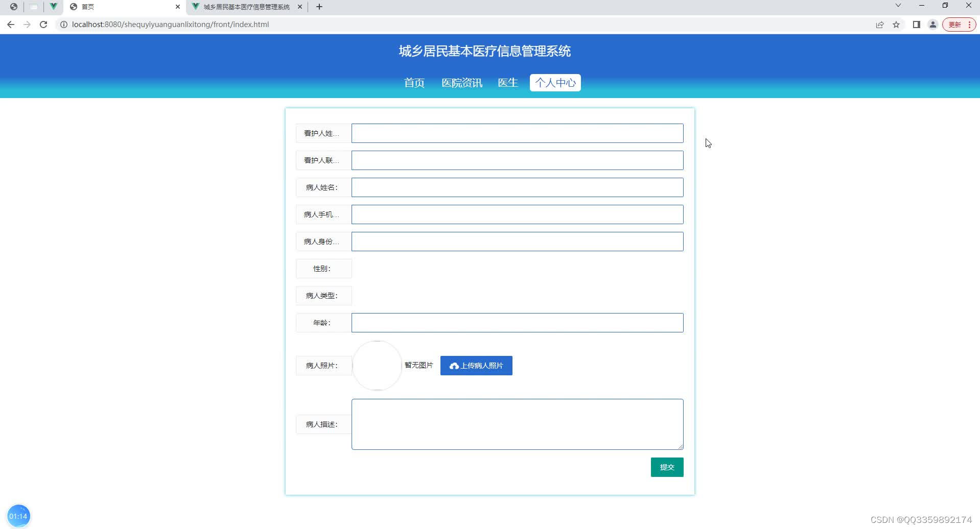Open 个人中心 navigation item
The image size is (980, 529).
click(x=555, y=83)
